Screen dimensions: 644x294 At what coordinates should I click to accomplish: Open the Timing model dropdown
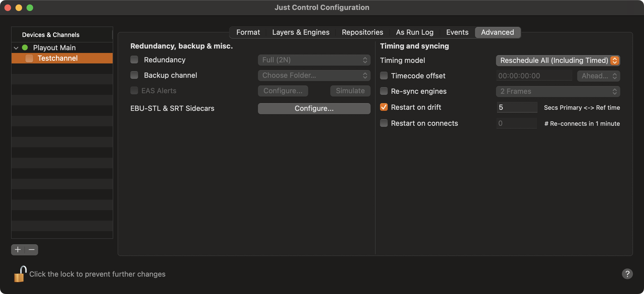click(x=558, y=60)
